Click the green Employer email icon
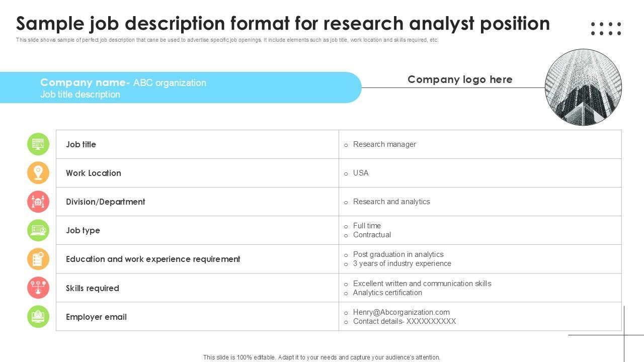This screenshot has height=362, width=644. (38, 317)
